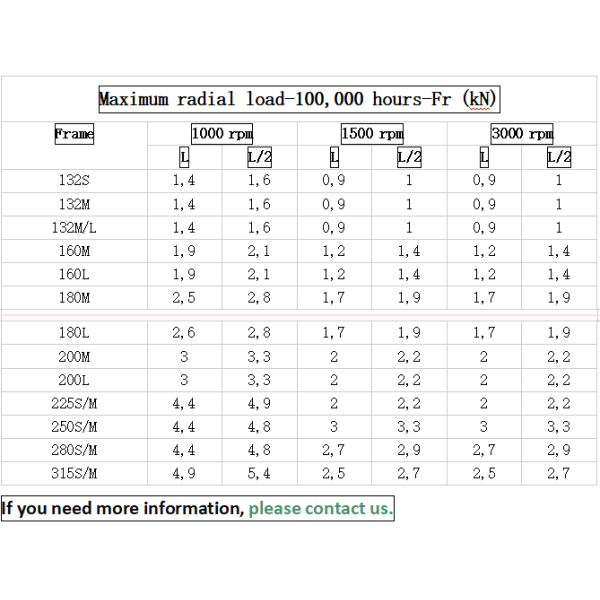Select the 'Maximum radial load-100,000 hours-Fr (kN)' title
The image size is (600, 600).
(x=299, y=99)
